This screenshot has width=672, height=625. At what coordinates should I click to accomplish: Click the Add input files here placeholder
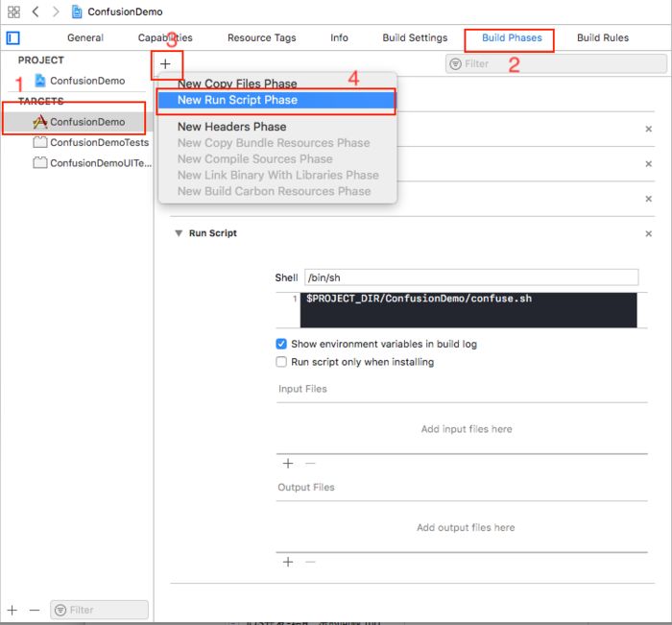click(x=467, y=429)
